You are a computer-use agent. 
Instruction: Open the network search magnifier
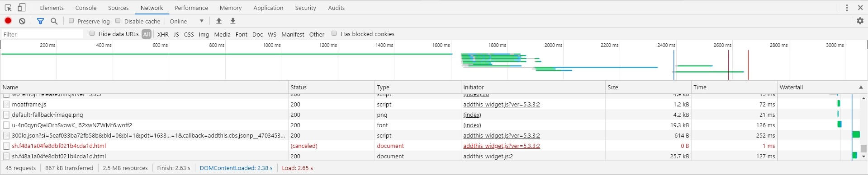(x=54, y=21)
